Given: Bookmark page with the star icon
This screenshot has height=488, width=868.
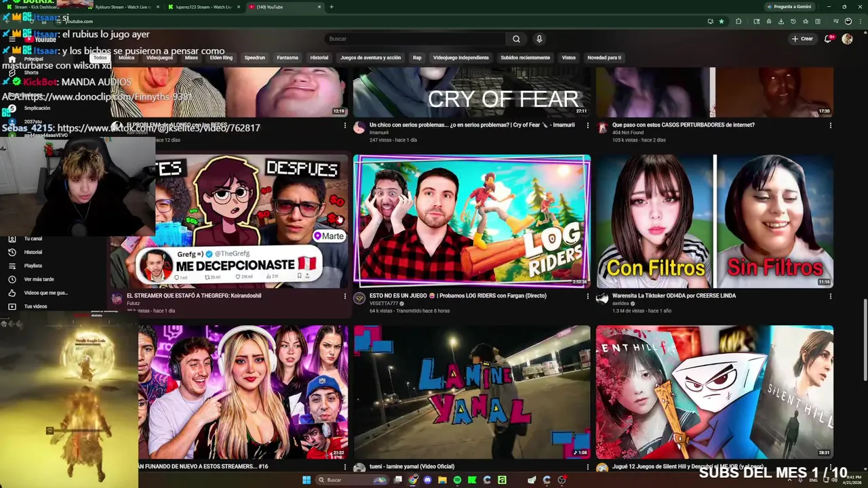Looking at the screenshot, I should tap(722, 21).
